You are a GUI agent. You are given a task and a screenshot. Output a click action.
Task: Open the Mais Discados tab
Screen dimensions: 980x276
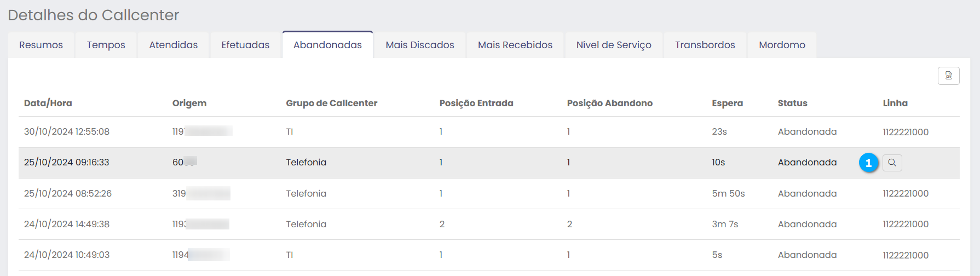click(420, 45)
